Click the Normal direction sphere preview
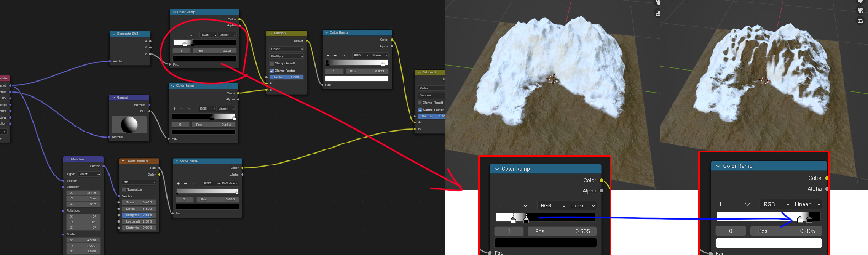The height and width of the screenshot is (255, 868). point(129,125)
